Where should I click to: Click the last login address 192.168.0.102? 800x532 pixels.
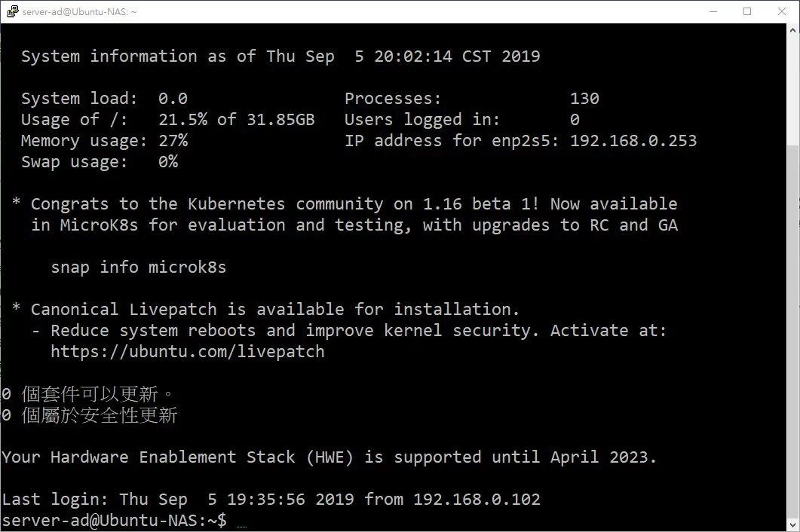(x=477, y=499)
